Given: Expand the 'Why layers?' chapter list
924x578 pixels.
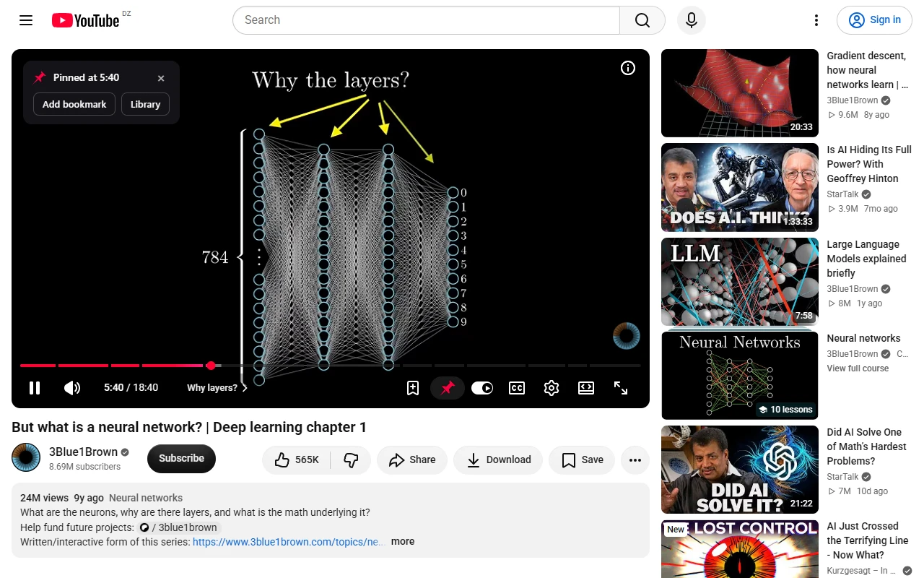Looking at the screenshot, I should (217, 388).
